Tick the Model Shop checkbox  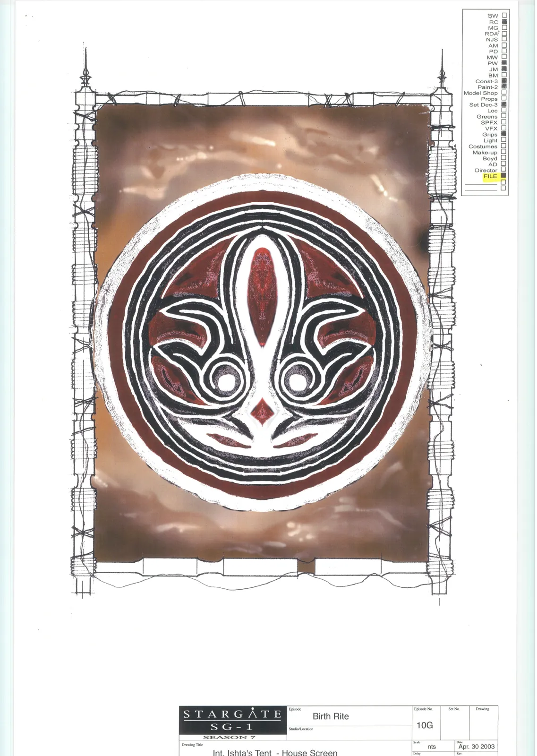[x=504, y=93]
